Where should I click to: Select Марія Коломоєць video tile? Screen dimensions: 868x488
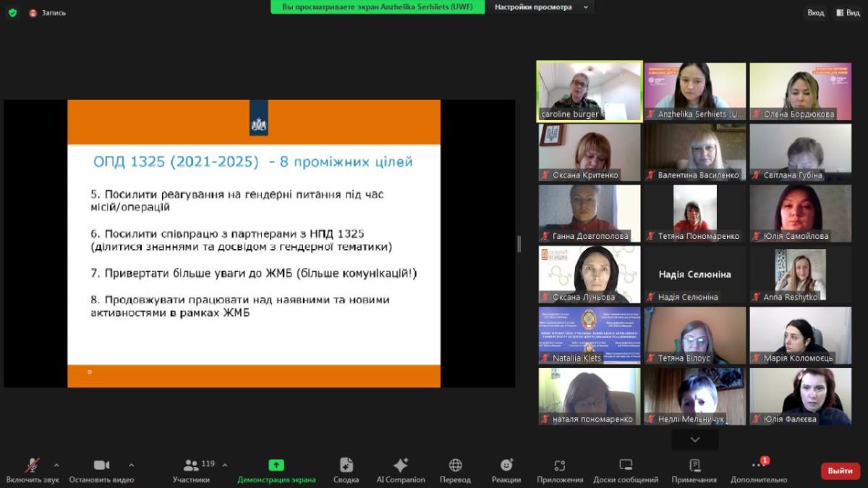800,335
